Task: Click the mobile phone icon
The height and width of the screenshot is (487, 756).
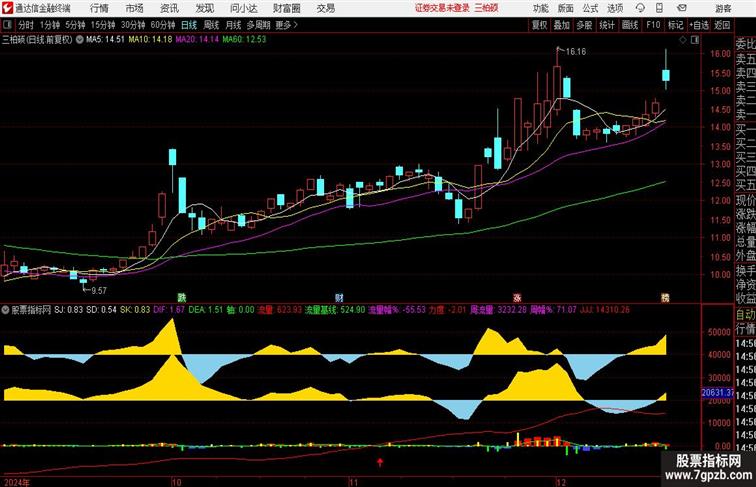Action: 660,8
